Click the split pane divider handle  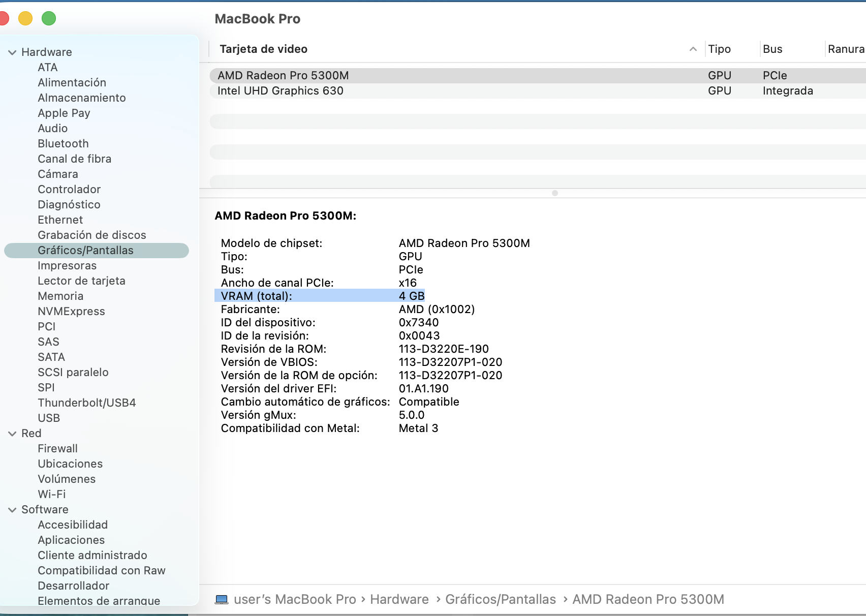(555, 193)
